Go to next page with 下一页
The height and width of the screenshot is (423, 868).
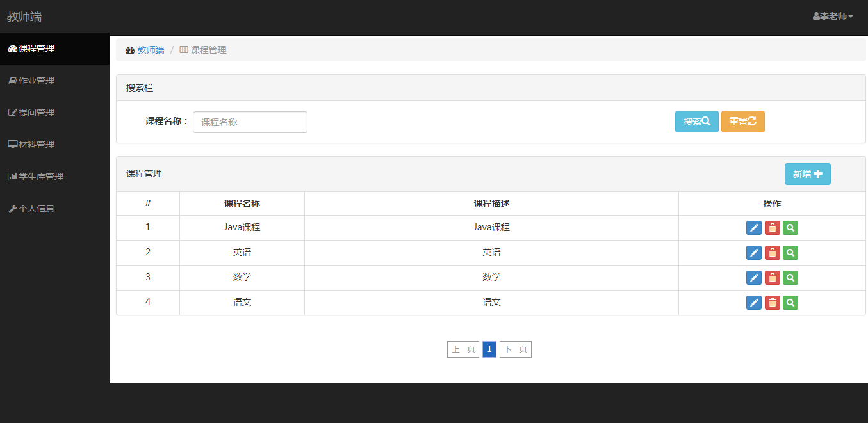click(x=516, y=349)
